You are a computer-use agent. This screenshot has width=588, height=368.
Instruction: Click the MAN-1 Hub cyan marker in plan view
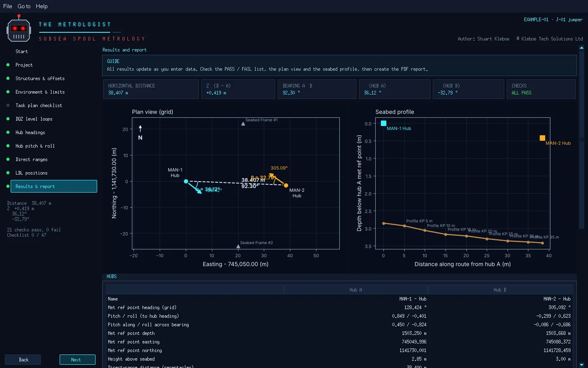(186, 181)
